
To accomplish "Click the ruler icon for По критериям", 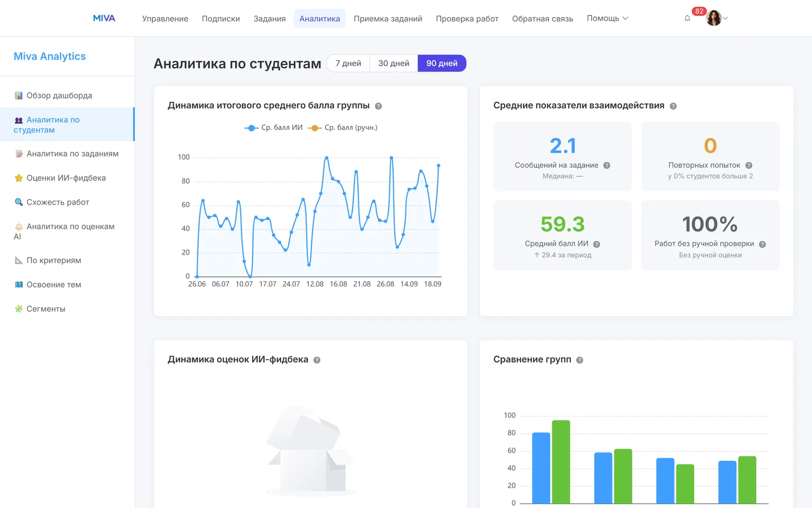I will click(19, 260).
